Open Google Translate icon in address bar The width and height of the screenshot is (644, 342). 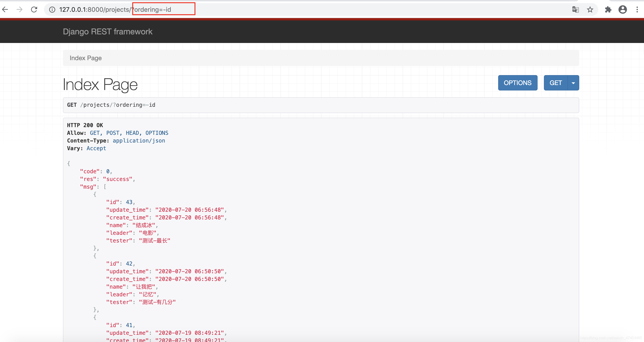click(575, 9)
